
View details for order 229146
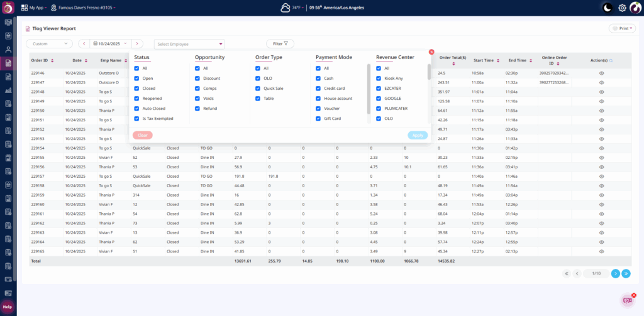(601, 74)
